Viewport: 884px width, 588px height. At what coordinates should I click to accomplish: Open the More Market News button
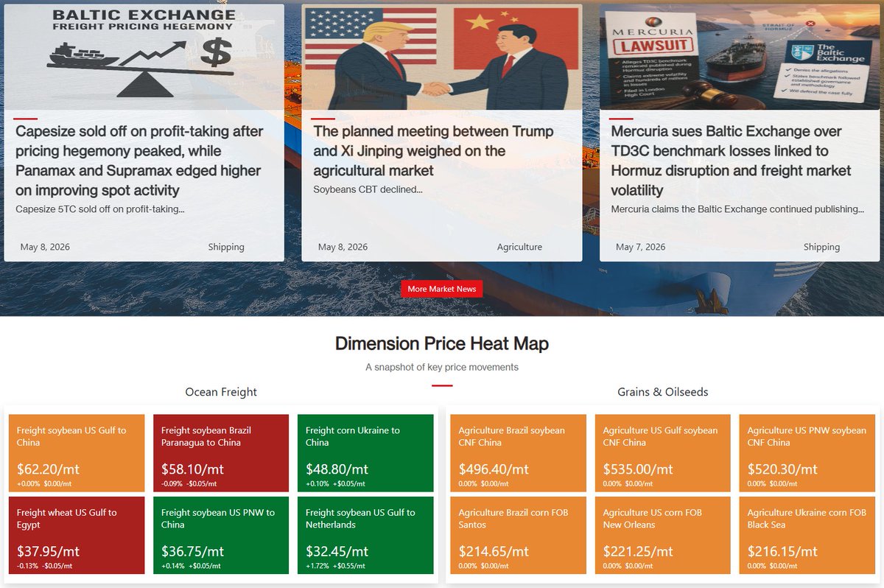click(x=442, y=289)
